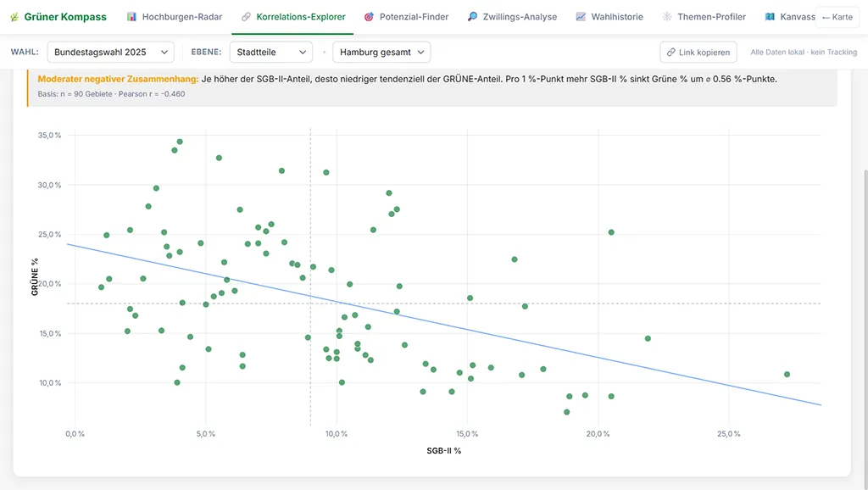The width and height of the screenshot is (868, 490).
Task: Click the 'Moderater negativer Zusammenhang:' heading
Action: point(118,79)
